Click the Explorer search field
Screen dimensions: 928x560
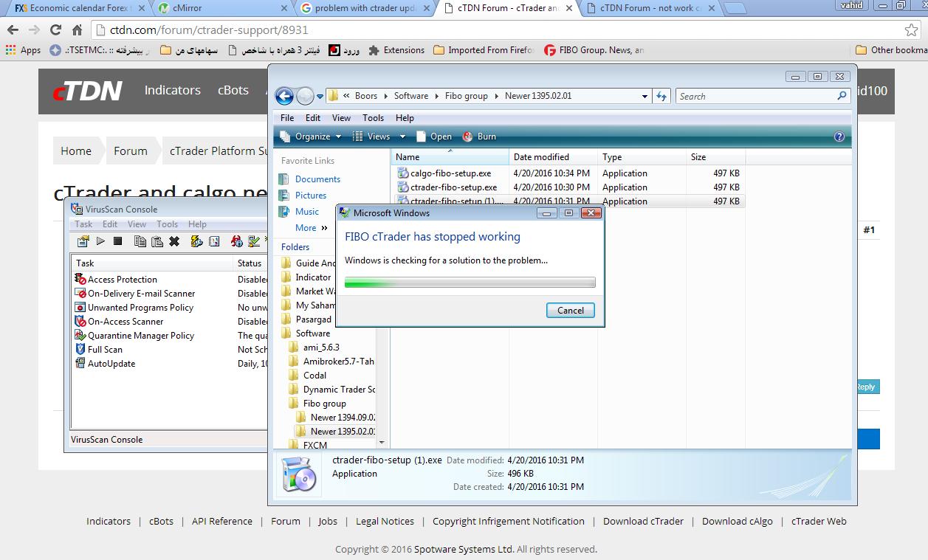click(755, 96)
